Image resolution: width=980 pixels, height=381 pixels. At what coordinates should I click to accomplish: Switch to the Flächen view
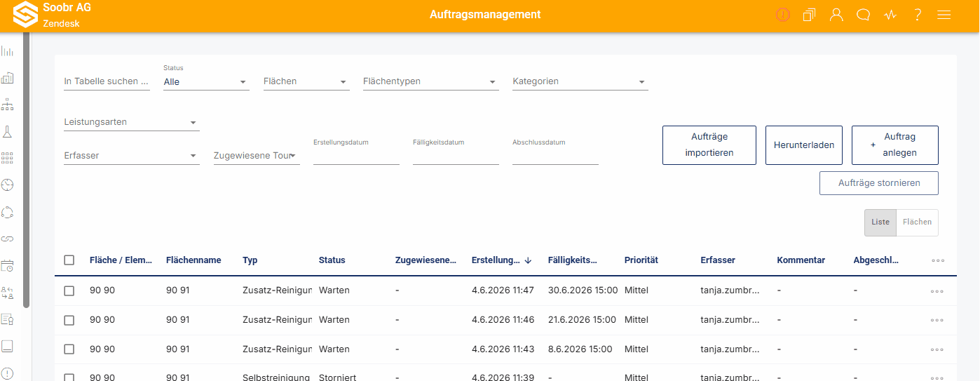click(917, 222)
